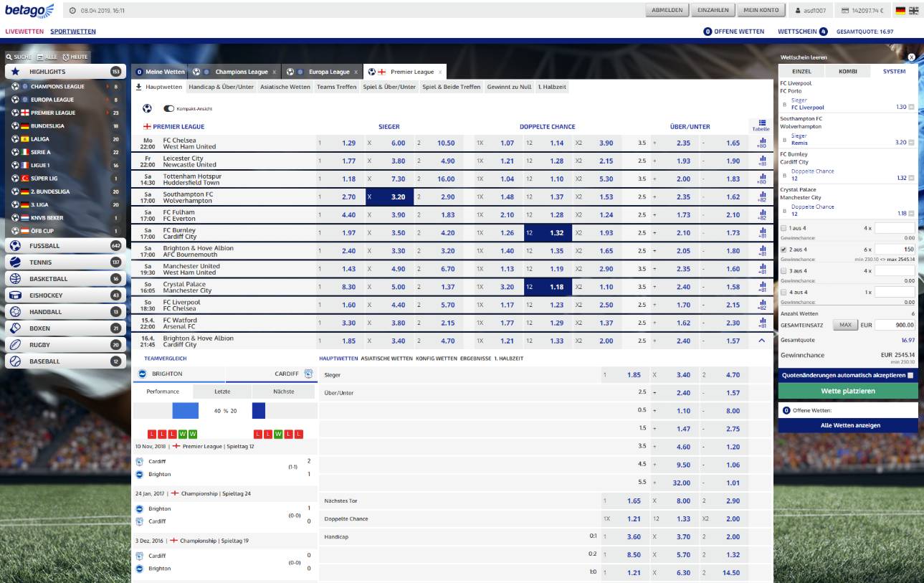Select the Asiatische Wetten market tab
The height and width of the screenshot is (583, 924).
tap(285, 87)
